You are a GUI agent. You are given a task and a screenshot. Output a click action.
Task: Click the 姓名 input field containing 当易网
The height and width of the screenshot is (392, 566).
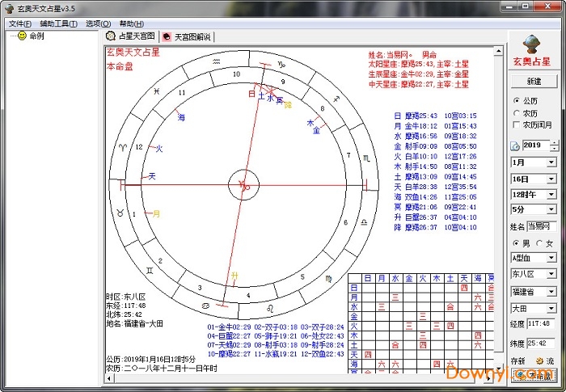click(542, 226)
